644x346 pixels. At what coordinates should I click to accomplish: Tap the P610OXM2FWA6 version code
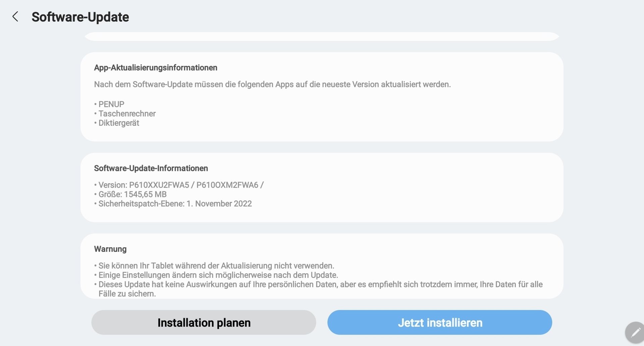point(227,185)
